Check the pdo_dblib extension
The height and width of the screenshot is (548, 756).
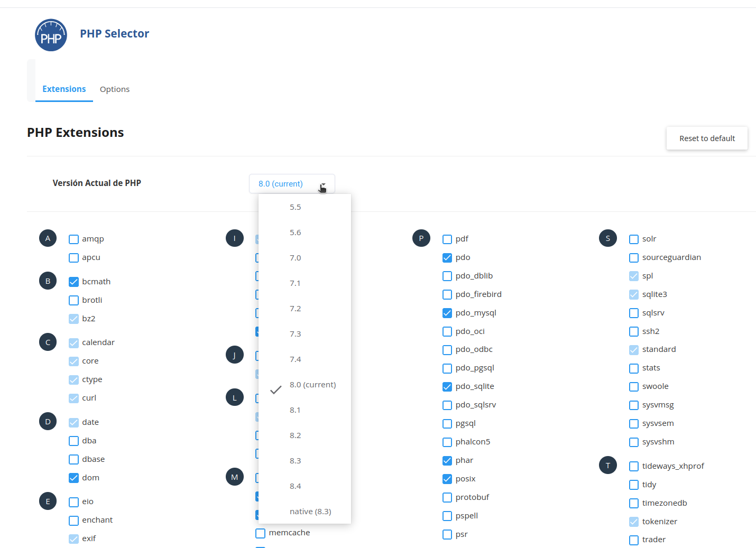(447, 276)
